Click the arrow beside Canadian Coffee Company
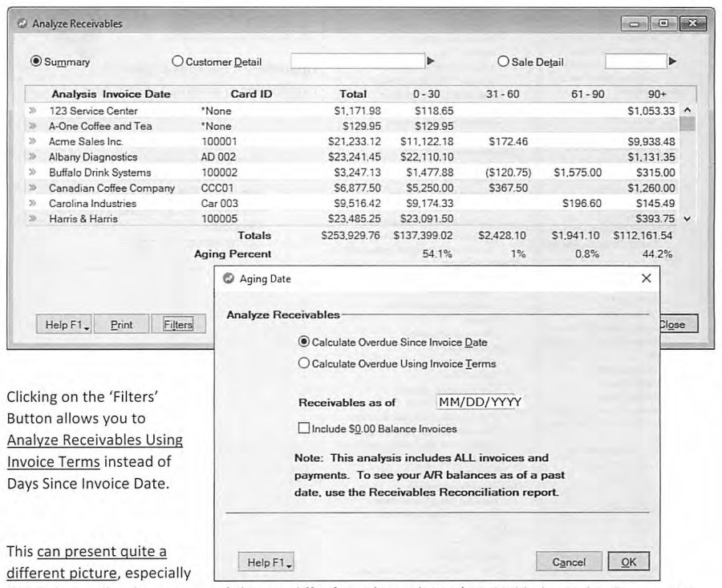Screen dimensions: 722x588 33,188
